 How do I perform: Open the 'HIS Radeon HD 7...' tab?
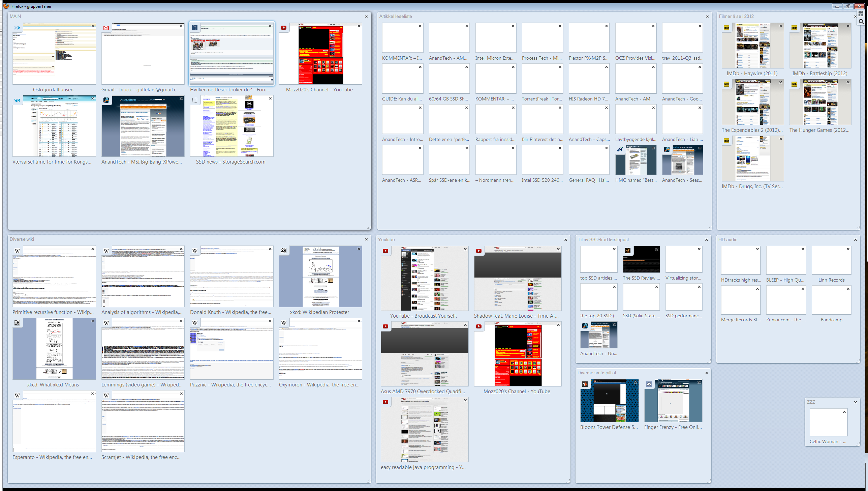click(x=589, y=79)
